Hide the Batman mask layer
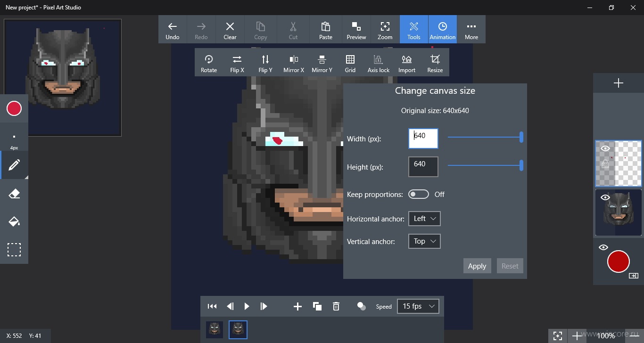Screen dimensions: 644x343 [x=605, y=197]
